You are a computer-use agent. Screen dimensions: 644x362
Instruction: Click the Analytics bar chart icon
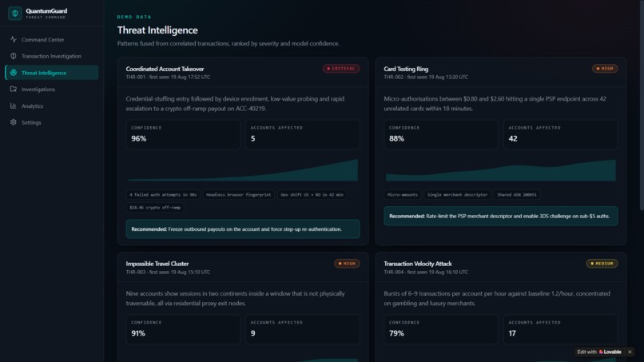point(14,105)
